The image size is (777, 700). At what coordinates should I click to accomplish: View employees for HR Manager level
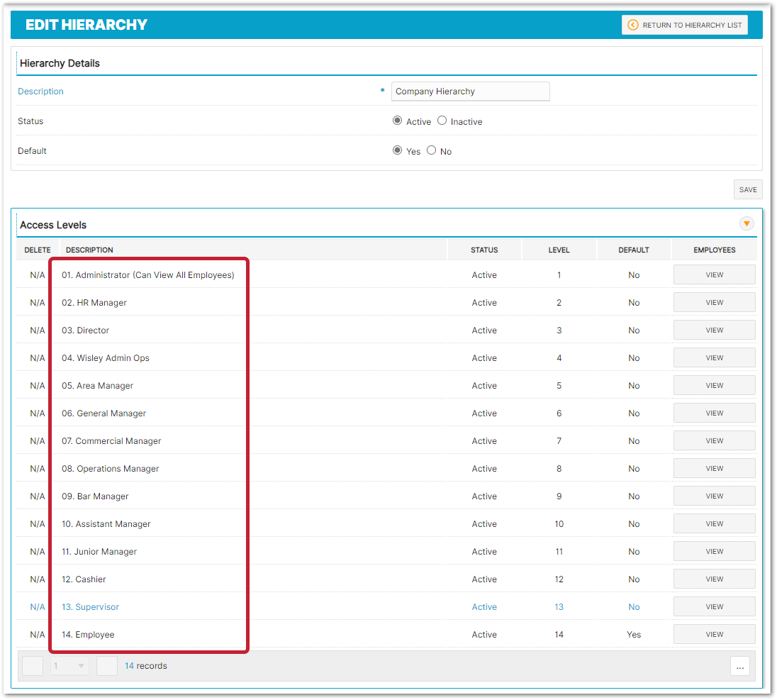[x=714, y=303]
